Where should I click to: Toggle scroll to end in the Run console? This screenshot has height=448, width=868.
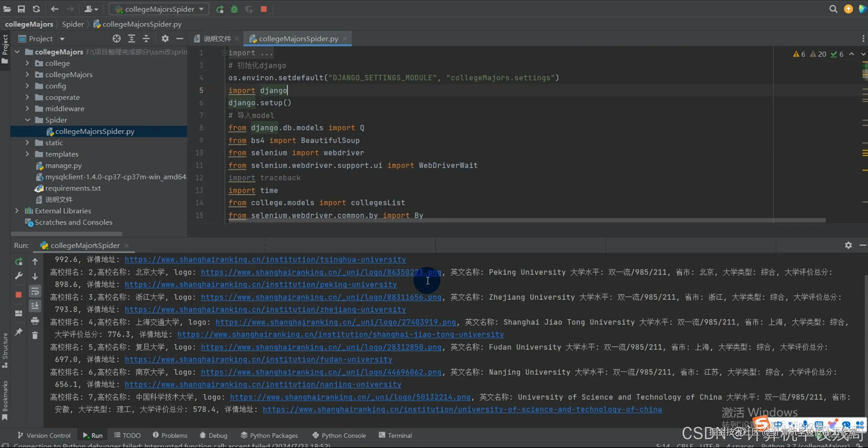coord(35,306)
